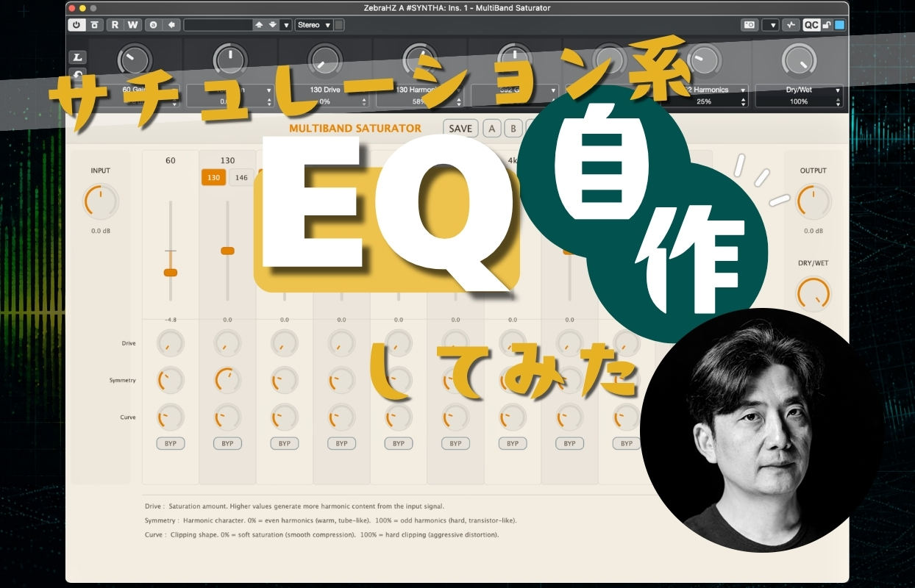Screen dimensions: 915x588
Task: Load the next preset with down arrow
Action: tap(273, 25)
